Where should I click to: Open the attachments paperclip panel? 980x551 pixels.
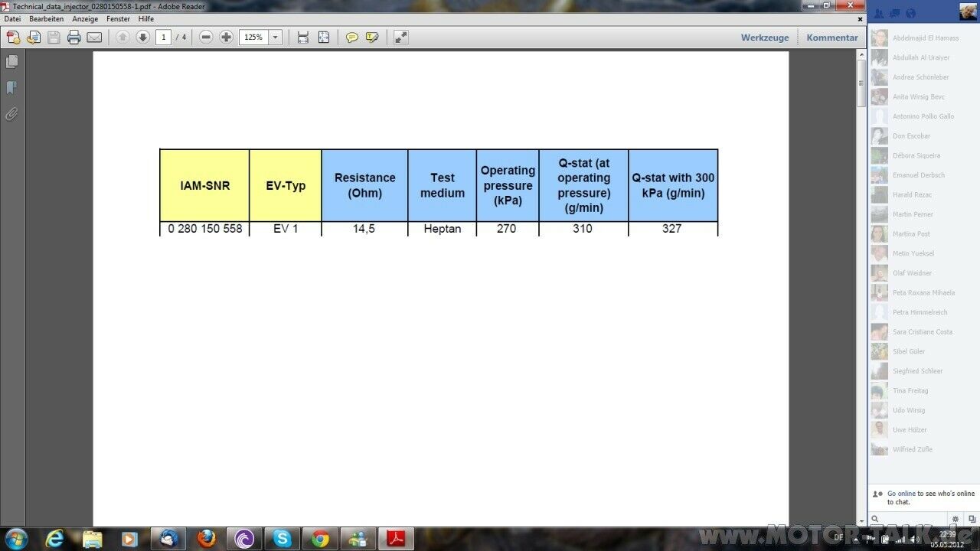(x=12, y=114)
